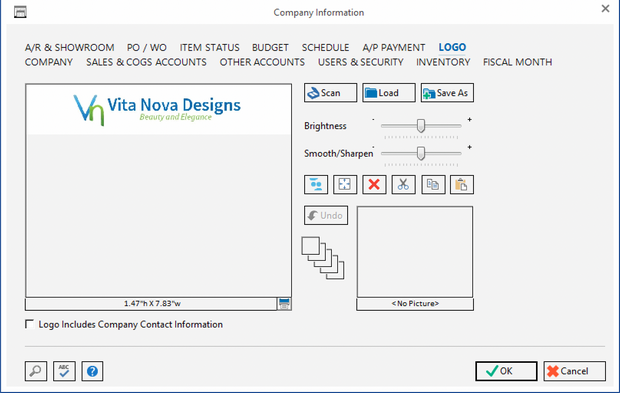The image size is (620, 393).
Task: Go to the FISCAL MONTH tab
Action: tap(517, 62)
